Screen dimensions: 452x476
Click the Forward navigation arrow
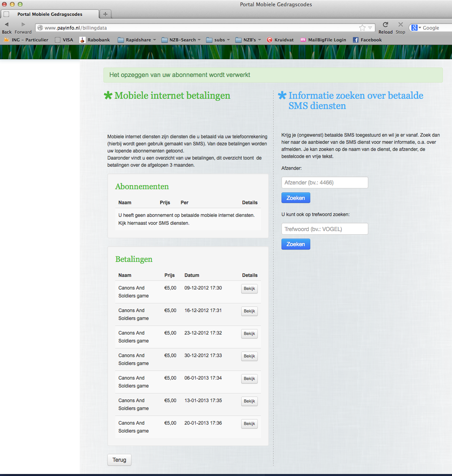(23, 24)
